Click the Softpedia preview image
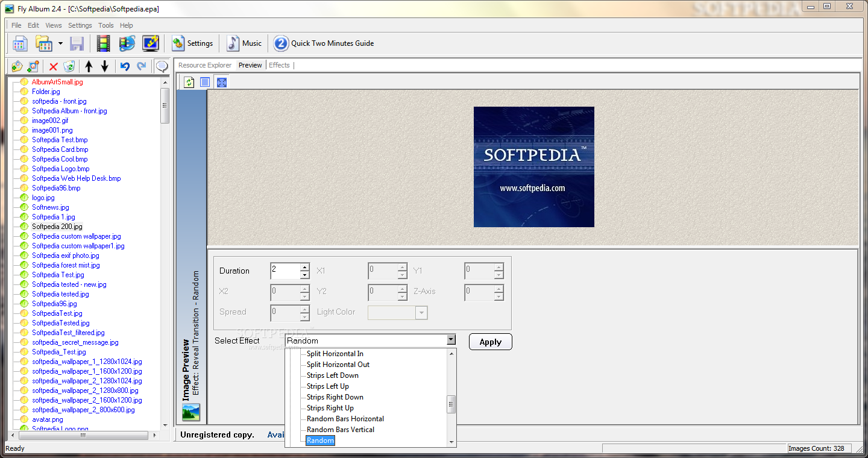 click(x=534, y=167)
